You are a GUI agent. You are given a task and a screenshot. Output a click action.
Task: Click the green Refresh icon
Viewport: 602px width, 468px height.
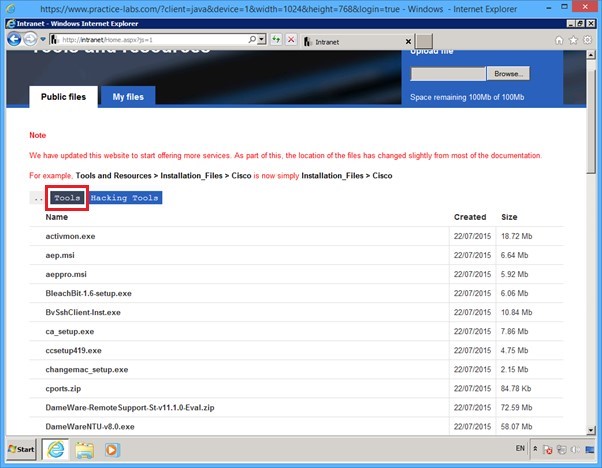tap(276, 39)
